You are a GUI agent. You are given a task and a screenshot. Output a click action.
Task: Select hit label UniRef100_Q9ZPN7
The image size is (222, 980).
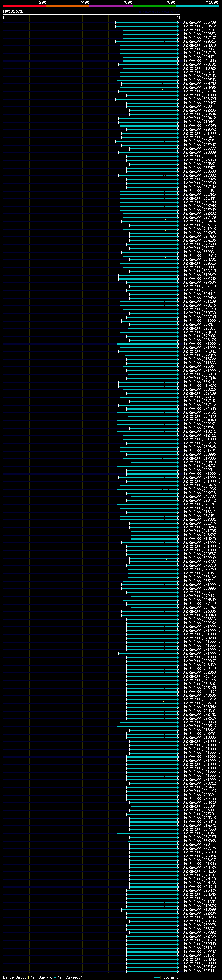pos(199,145)
